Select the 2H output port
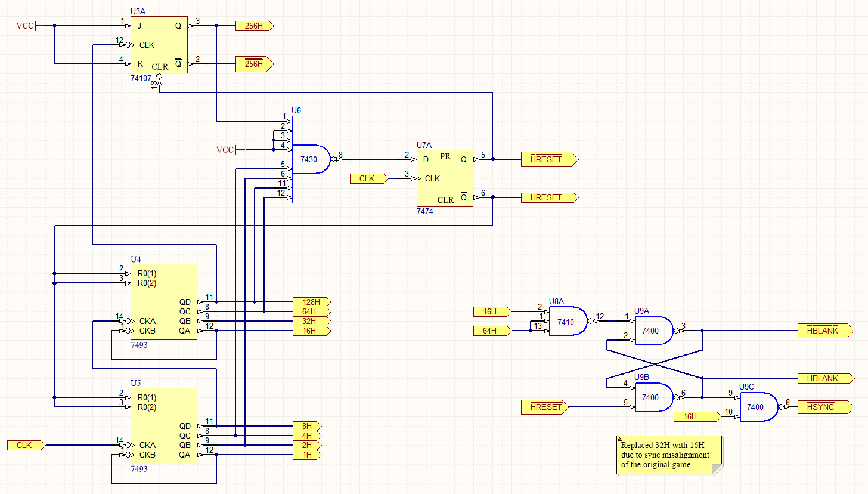 (308, 446)
